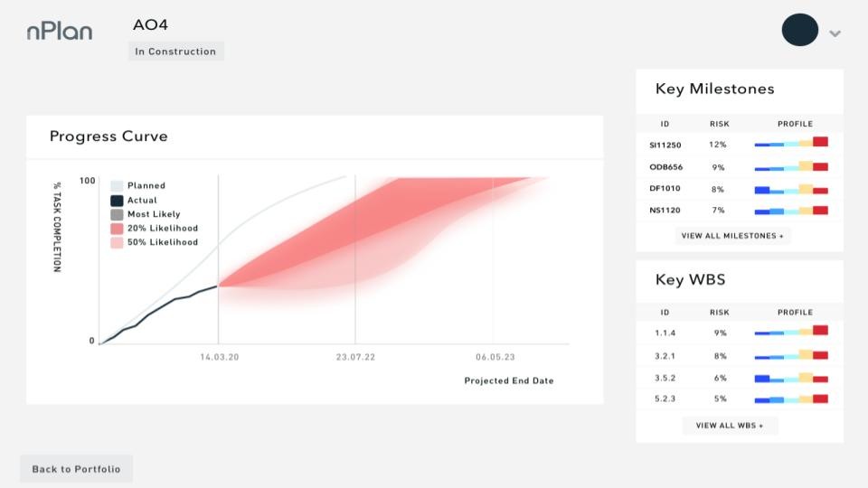Toggle the Actual legend swatch
The height and width of the screenshot is (488, 868).
[117, 201]
